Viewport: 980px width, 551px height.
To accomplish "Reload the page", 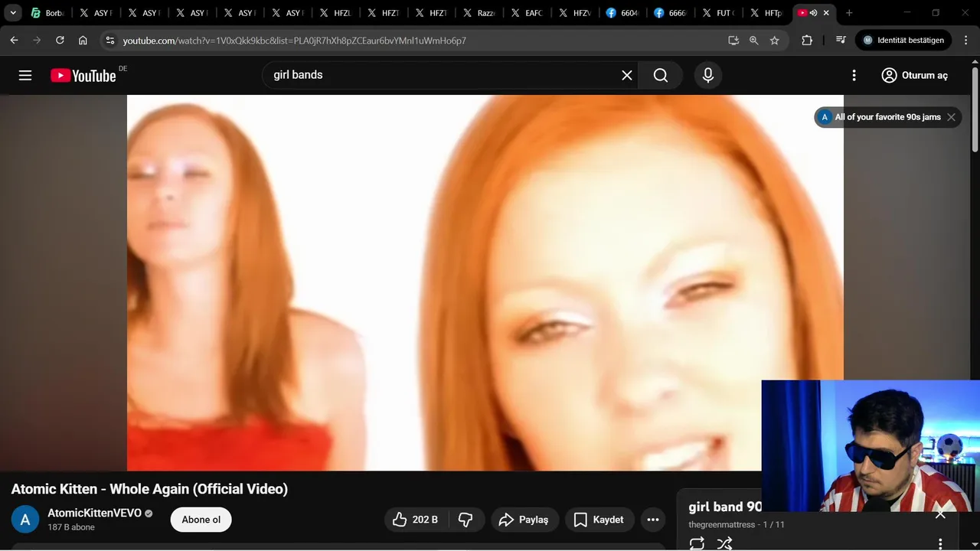I will (60, 41).
